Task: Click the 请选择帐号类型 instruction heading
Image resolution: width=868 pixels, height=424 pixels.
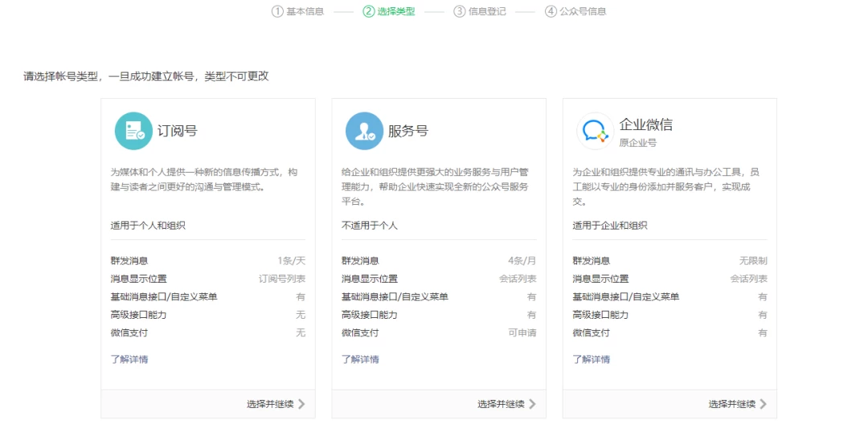Action: coord(146,76)
